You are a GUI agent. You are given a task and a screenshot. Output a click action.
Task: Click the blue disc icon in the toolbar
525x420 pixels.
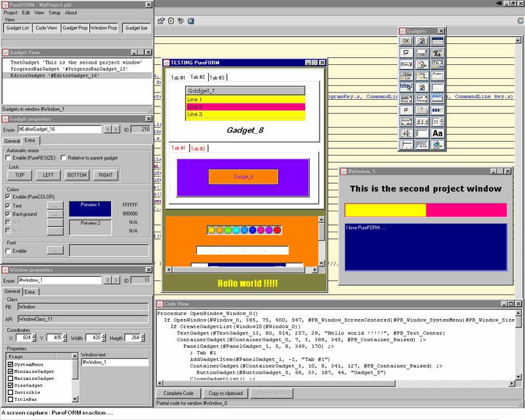(191, 21)
